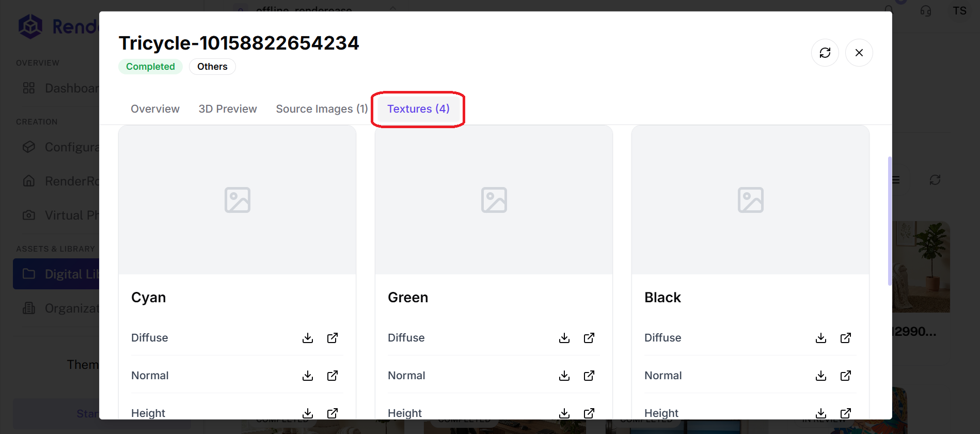Click the Black texture preview thumbnail

pos(750,200)
